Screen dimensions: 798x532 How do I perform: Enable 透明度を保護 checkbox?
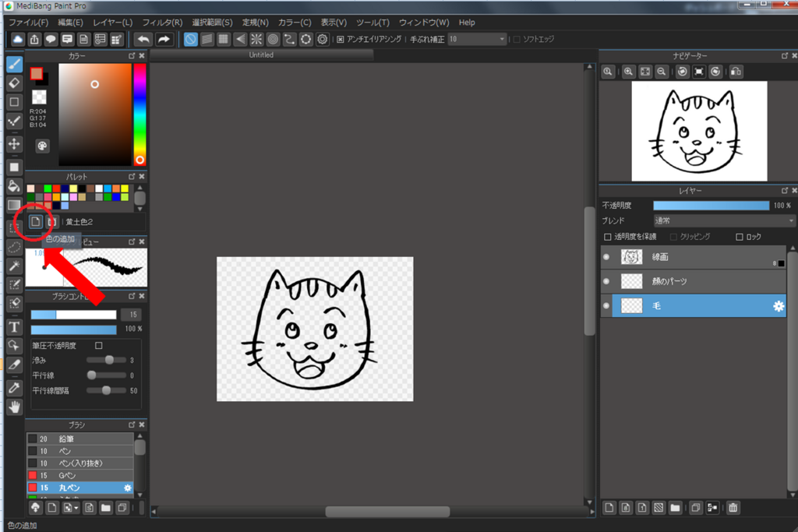(607, 237)
